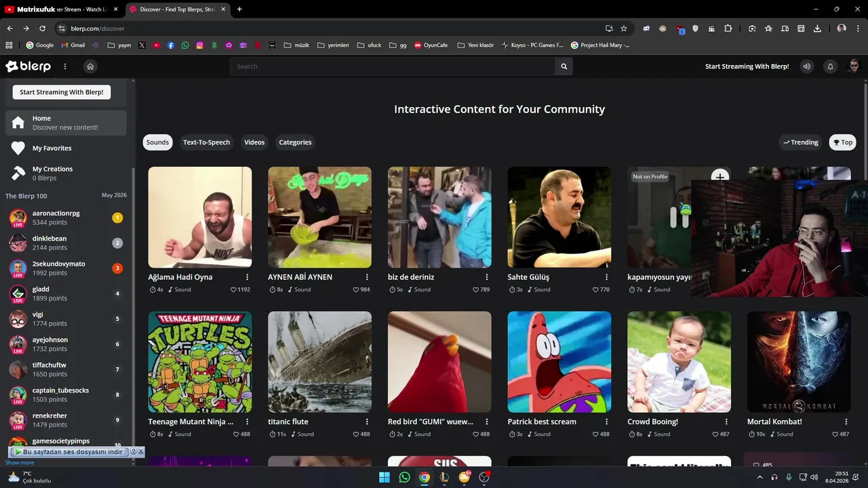Click taskbar volume speaker icon
This screenshot has width=868, height=488.
click(x=814, y=477)
